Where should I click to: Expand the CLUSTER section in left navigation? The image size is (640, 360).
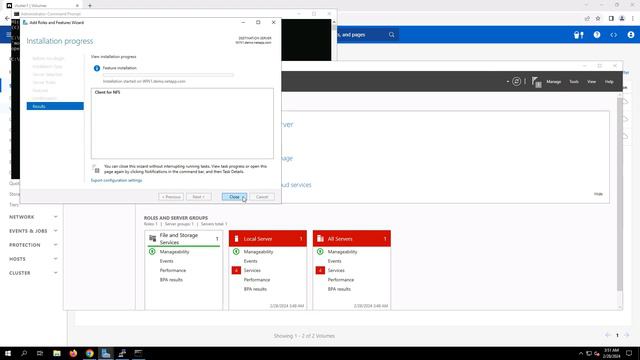pyautogui.click(x=33, y=273)
